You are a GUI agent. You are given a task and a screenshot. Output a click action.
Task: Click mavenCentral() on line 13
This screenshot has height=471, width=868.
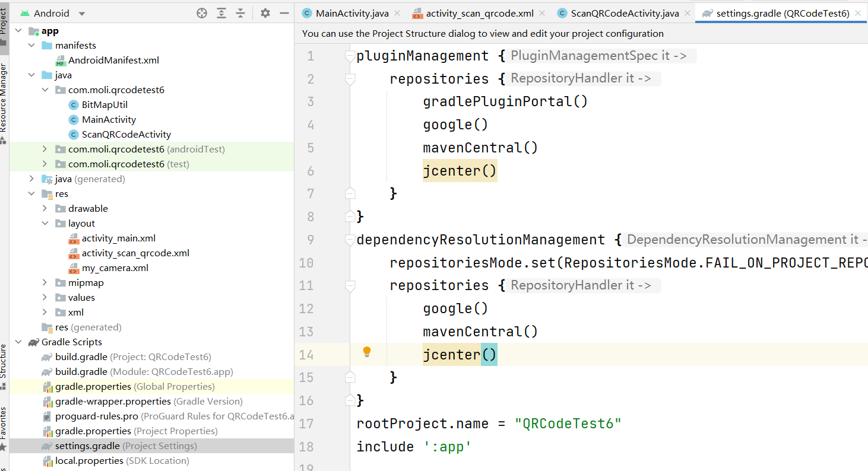pos(480,332)
